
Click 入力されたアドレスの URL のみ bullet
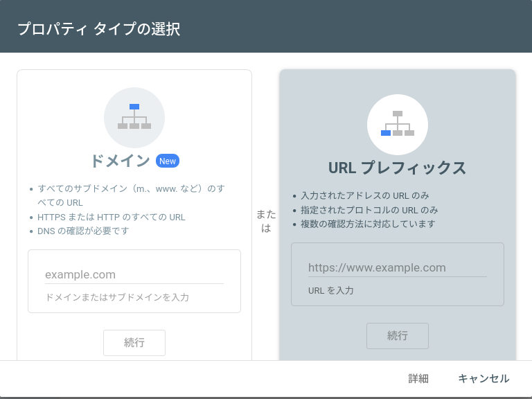[364, 196]
